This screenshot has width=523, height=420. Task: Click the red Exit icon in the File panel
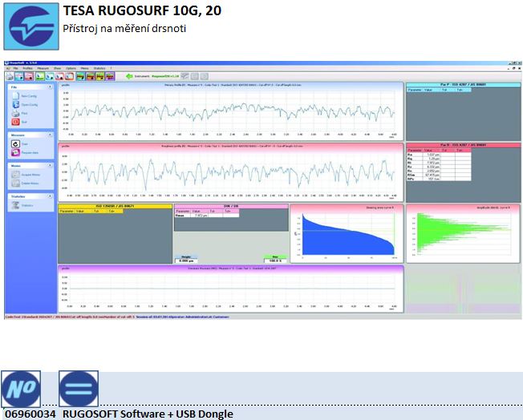coord(16,122)
